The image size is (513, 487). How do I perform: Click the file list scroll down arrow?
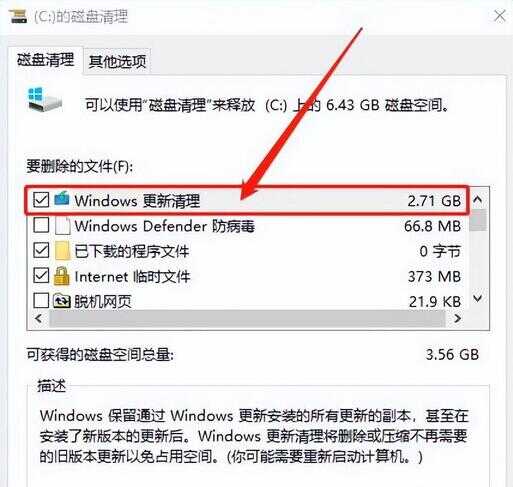[x=478, y=298]
